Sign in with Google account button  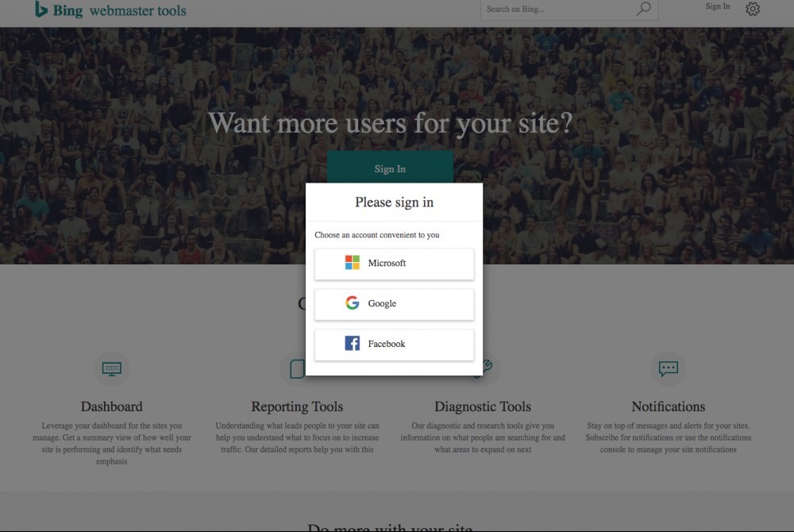394,304
